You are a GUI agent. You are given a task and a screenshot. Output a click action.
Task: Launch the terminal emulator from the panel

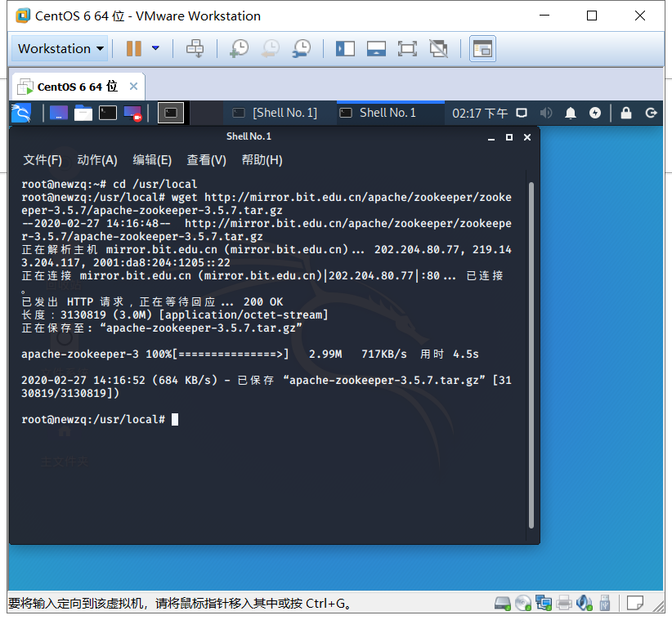108,113
